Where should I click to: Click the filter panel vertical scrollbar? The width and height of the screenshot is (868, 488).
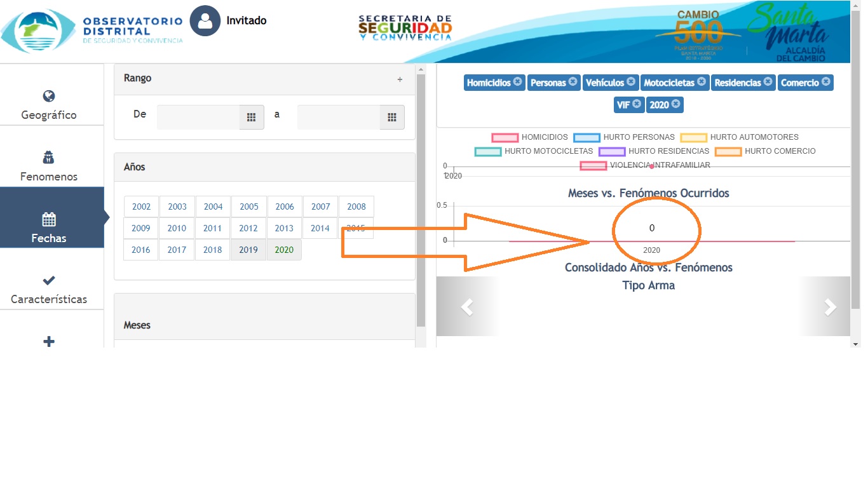(x=421, y=200)
